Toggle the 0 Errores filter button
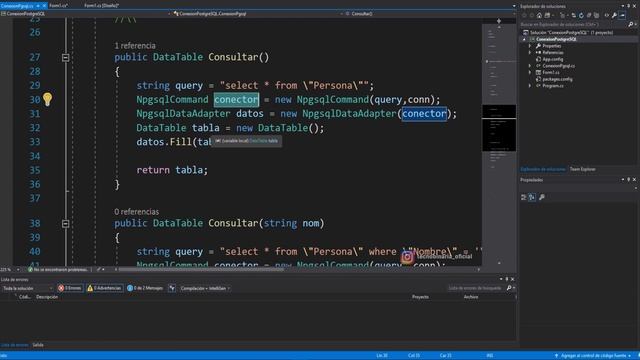 70,288
